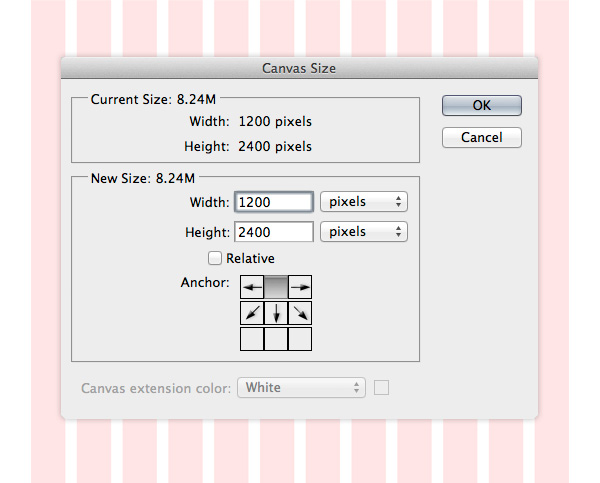Screen dimensions: 600x483
Task: Click the Current Size width readout text
Action: 274,122
